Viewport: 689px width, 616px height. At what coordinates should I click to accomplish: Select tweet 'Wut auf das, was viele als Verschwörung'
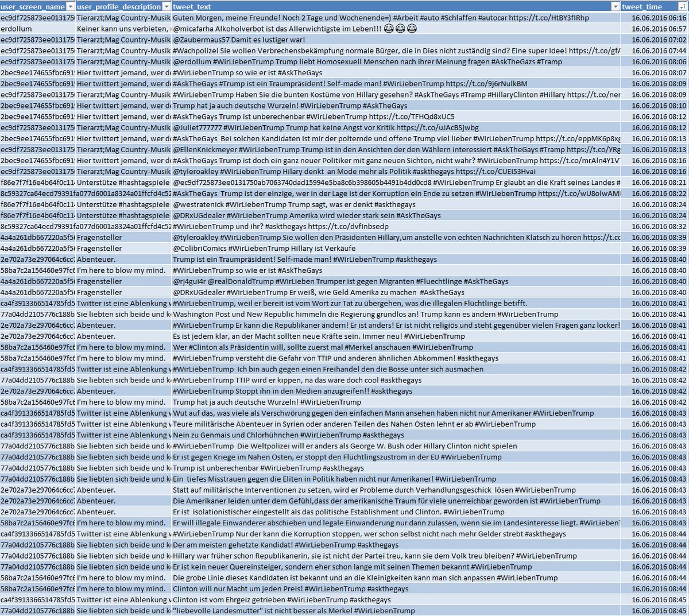tap(396, 413)
